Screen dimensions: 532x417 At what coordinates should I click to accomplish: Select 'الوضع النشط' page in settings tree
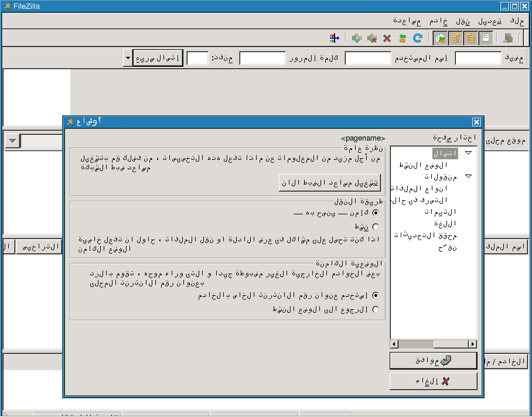(424, 165)
